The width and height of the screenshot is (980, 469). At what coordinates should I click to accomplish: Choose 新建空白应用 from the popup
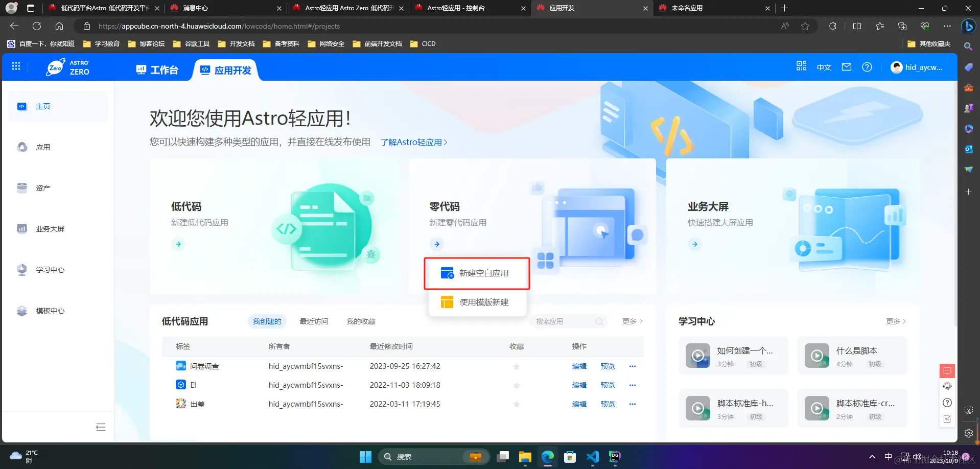click(x=477, y=273)
